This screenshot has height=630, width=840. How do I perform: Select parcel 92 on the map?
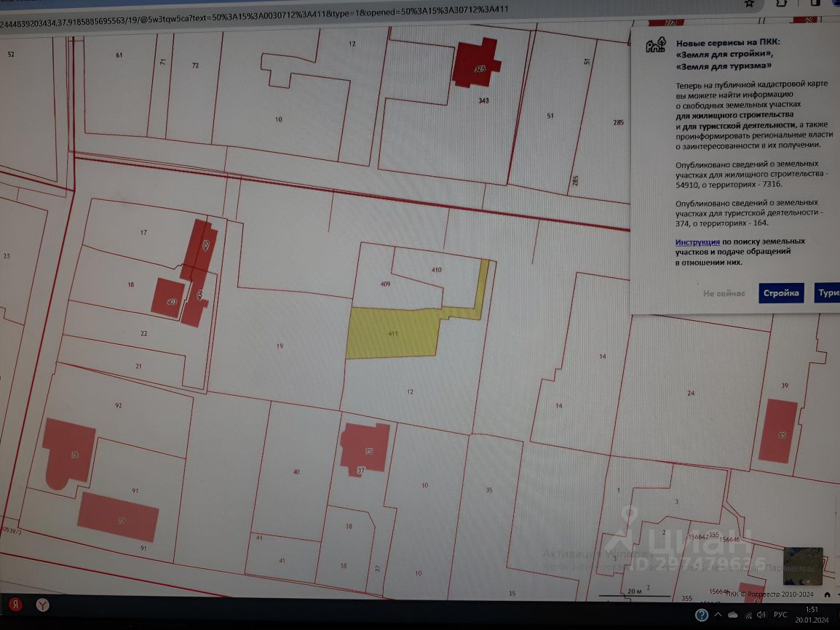tap(119, 405)
